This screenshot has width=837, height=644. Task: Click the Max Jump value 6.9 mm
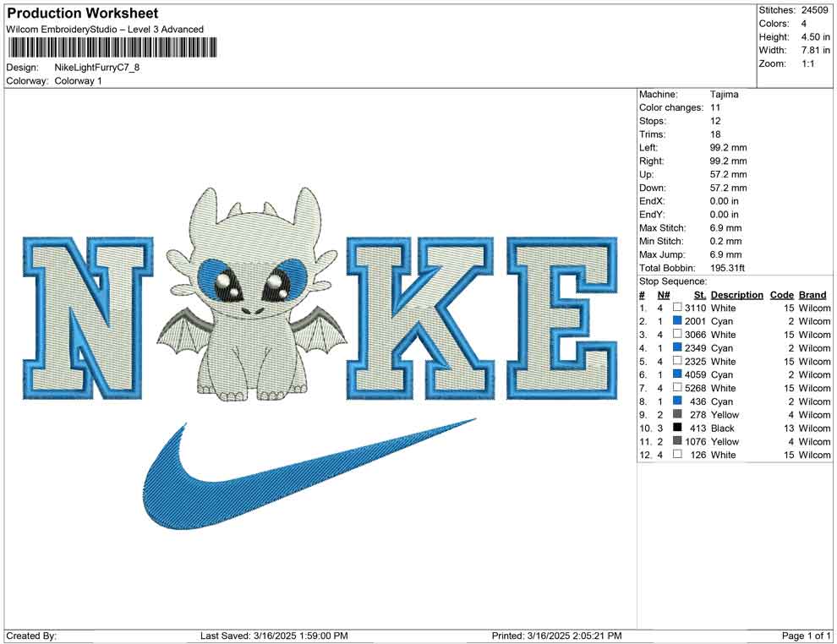(725, 254)
